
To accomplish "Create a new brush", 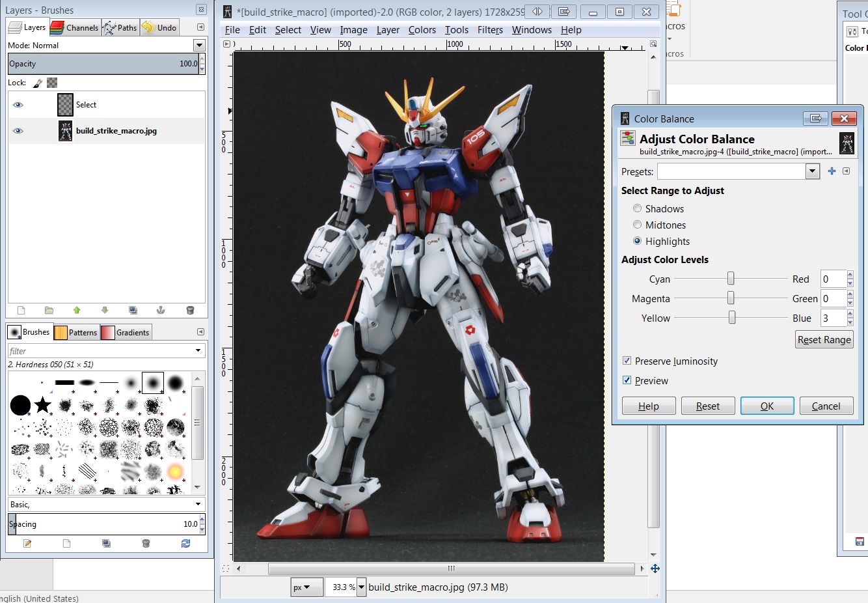I will click(x=66, y=543).
